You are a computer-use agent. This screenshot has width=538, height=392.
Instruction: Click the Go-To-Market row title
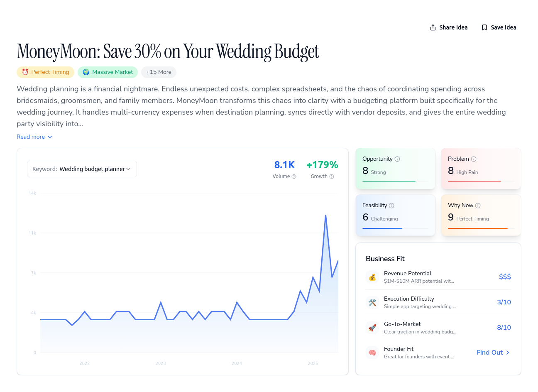pos(402,324)
